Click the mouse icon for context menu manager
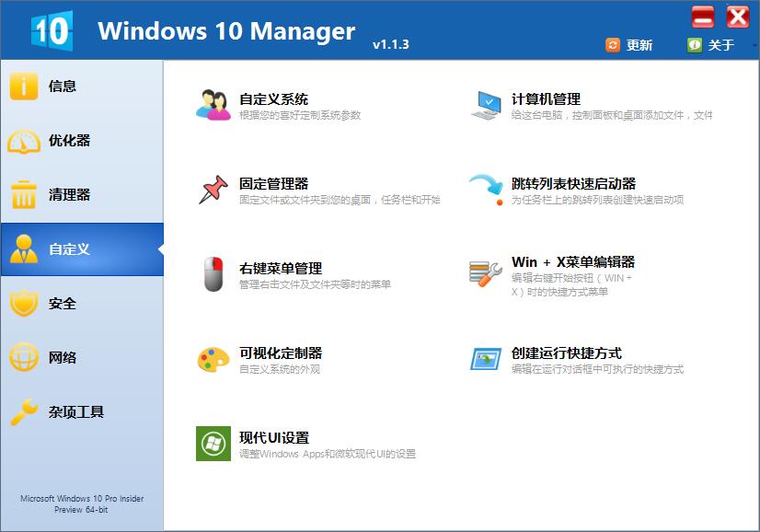 (213, 274)
